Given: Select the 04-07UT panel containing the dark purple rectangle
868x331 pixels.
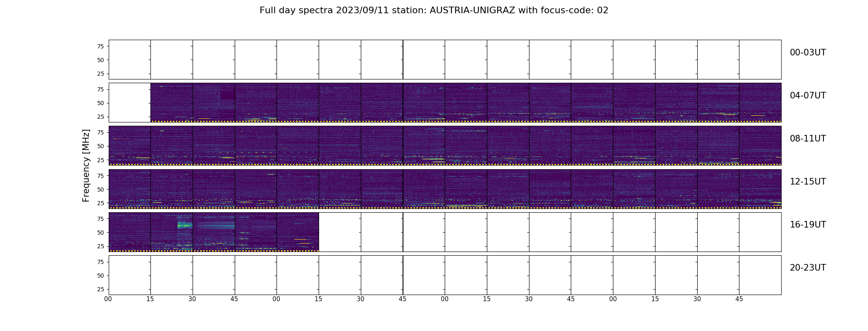Looking at the screenshot, I should (214, 103).
